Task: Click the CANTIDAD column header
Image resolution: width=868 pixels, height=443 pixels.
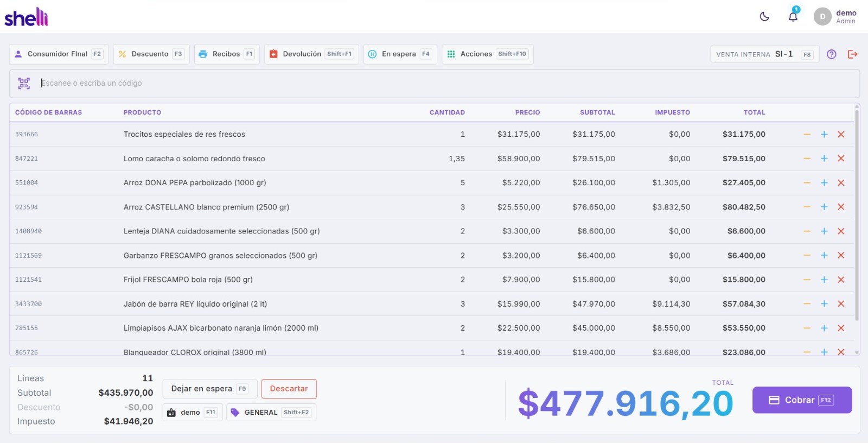Action: (447, 112)
